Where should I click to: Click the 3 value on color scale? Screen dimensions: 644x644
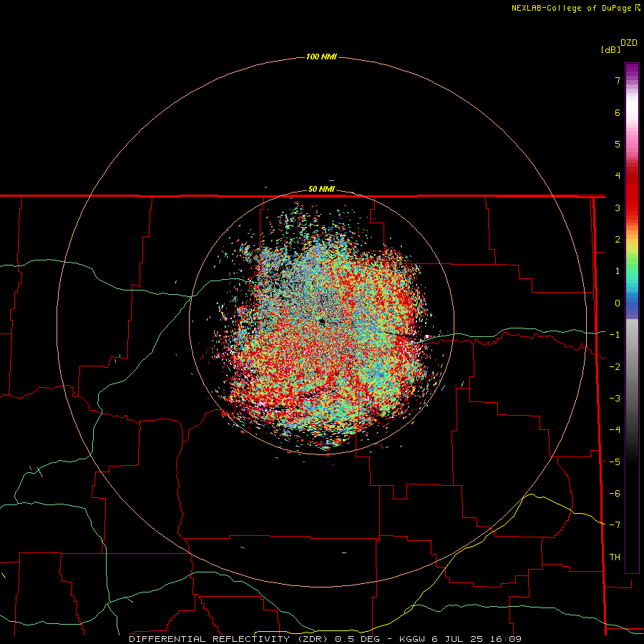pyautogui.click(x=618, y=208)
